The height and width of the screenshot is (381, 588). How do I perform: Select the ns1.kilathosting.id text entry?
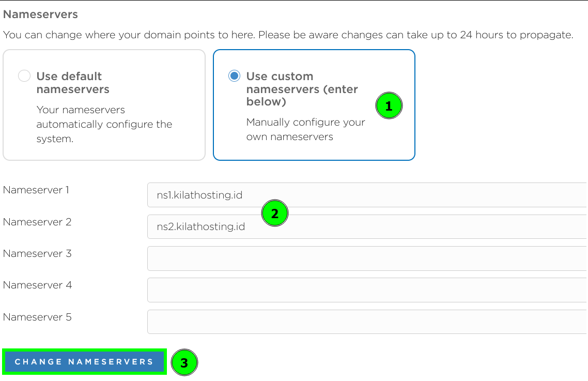click(199, 195)
